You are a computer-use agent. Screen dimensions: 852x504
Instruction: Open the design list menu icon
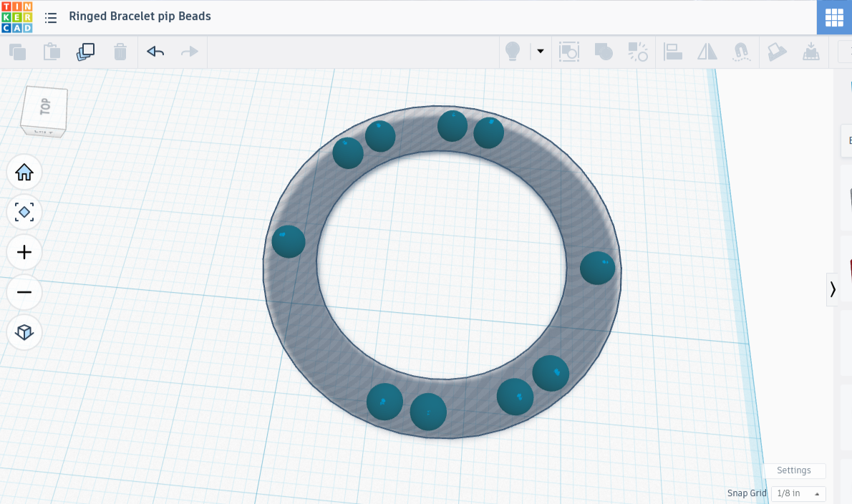[x=51, y=18]
